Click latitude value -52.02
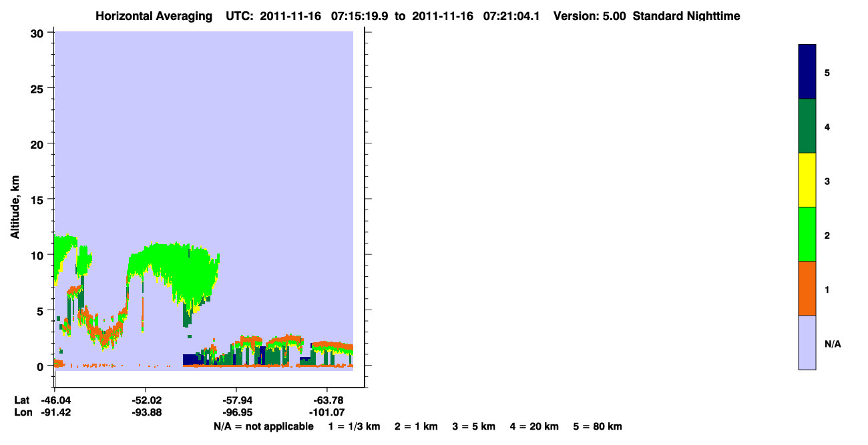The height and width of the screenshot is (445, 868). pos(146,400)
